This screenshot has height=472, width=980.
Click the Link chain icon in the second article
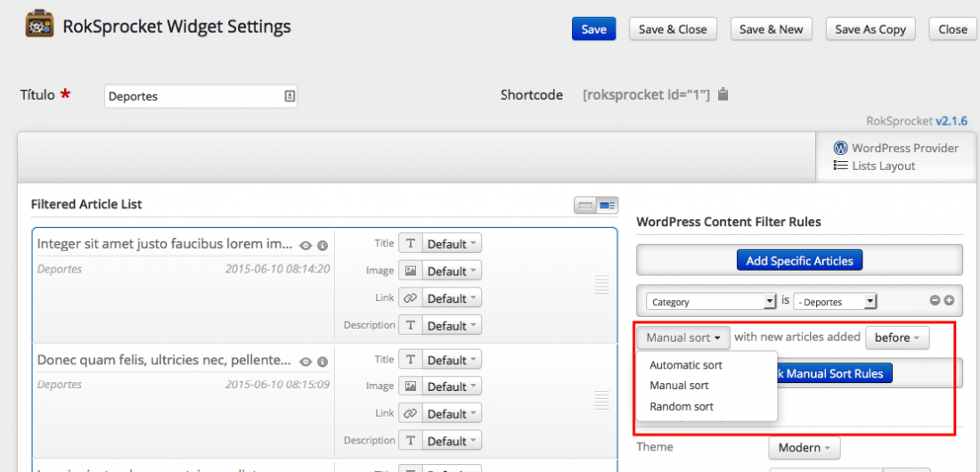click(410, 413)
